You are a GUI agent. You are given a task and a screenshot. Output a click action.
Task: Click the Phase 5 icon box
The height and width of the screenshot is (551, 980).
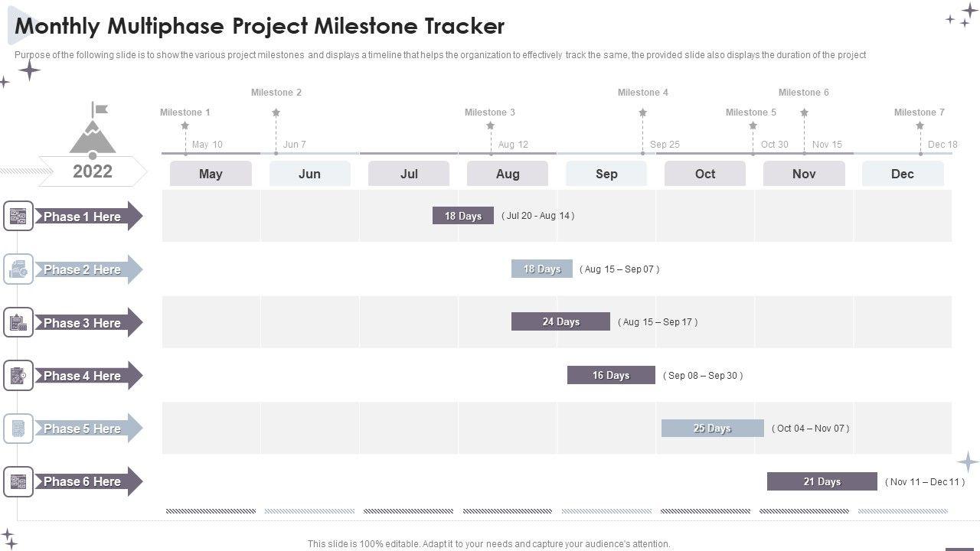tap(18, 429)
